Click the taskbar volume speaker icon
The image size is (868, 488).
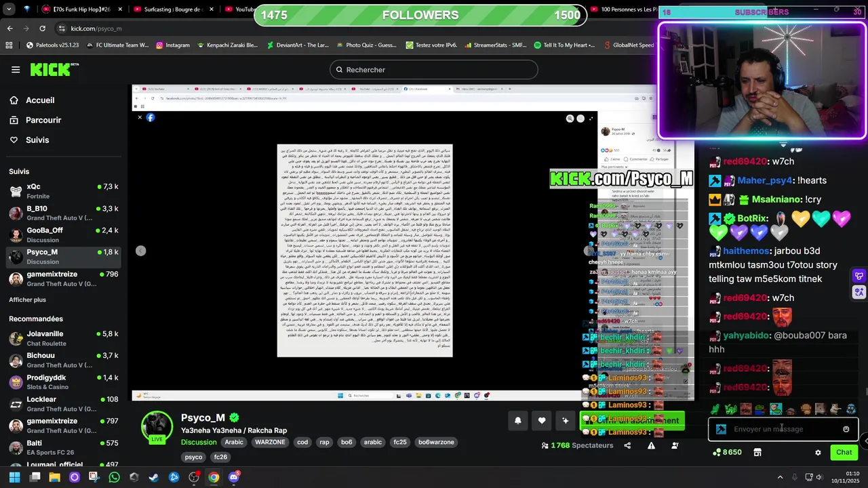(820, 477)
